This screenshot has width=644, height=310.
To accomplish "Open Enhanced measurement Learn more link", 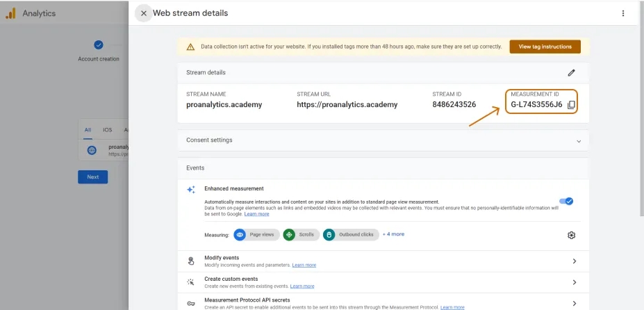I will 256,214.
